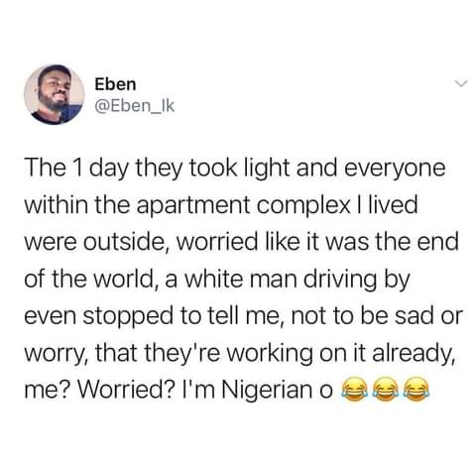Screen dimensions: 476x463
Task: Click the line 'of the world, a white man driving by'
Action: [217, 281]
